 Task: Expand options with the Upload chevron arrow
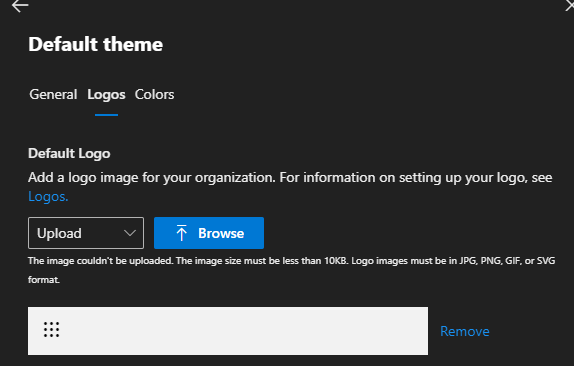click(x=130, y=233)
